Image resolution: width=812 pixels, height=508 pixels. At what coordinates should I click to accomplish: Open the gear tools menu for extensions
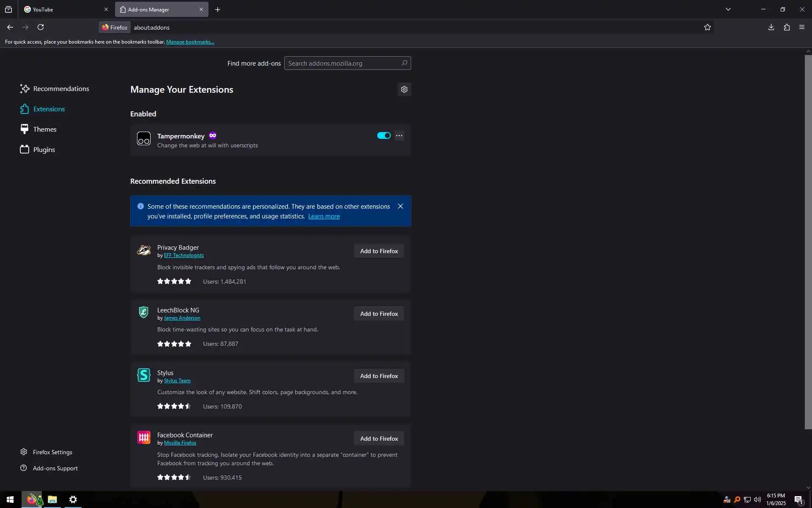click(x=404, y=89)
